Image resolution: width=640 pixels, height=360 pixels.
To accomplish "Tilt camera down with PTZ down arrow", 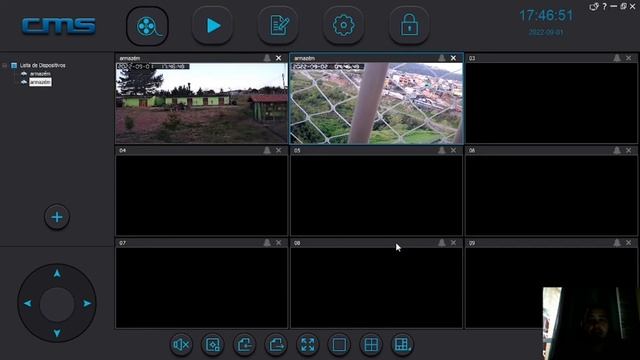I will click(x=57, y=333).
